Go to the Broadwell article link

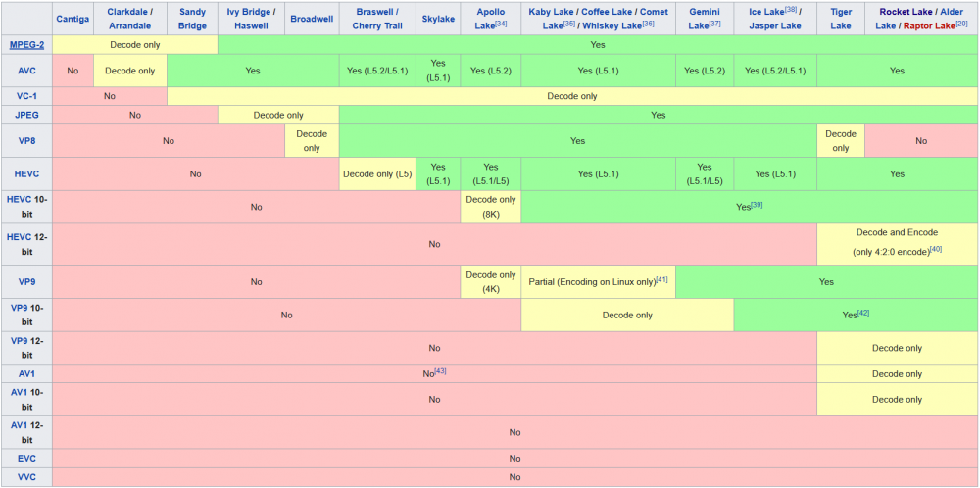pos(312,19)
